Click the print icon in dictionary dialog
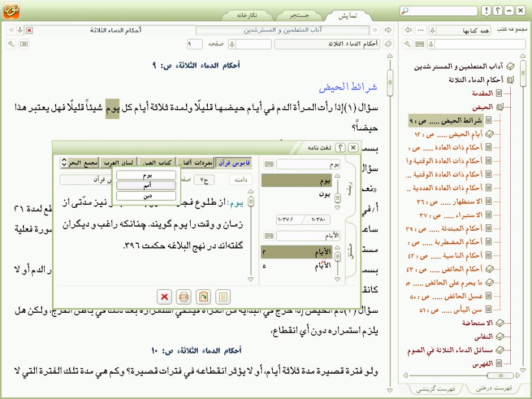This screenshot has height=399, width=532. point(184,297)
